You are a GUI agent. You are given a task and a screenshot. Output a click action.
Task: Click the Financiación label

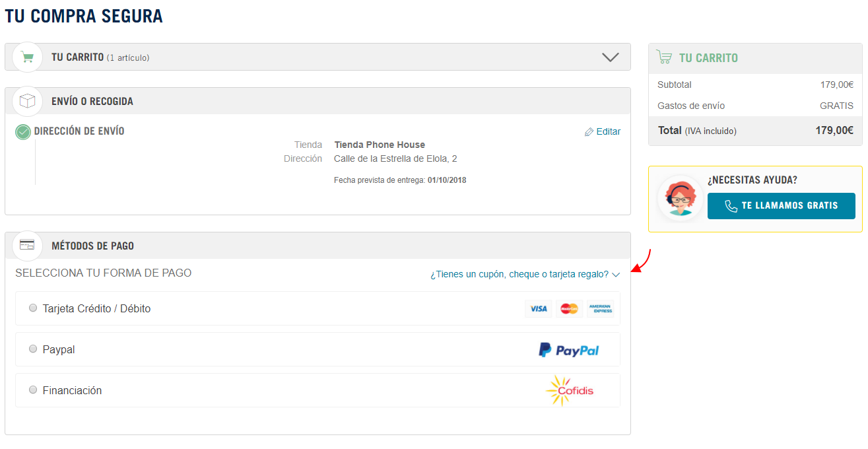72,390
